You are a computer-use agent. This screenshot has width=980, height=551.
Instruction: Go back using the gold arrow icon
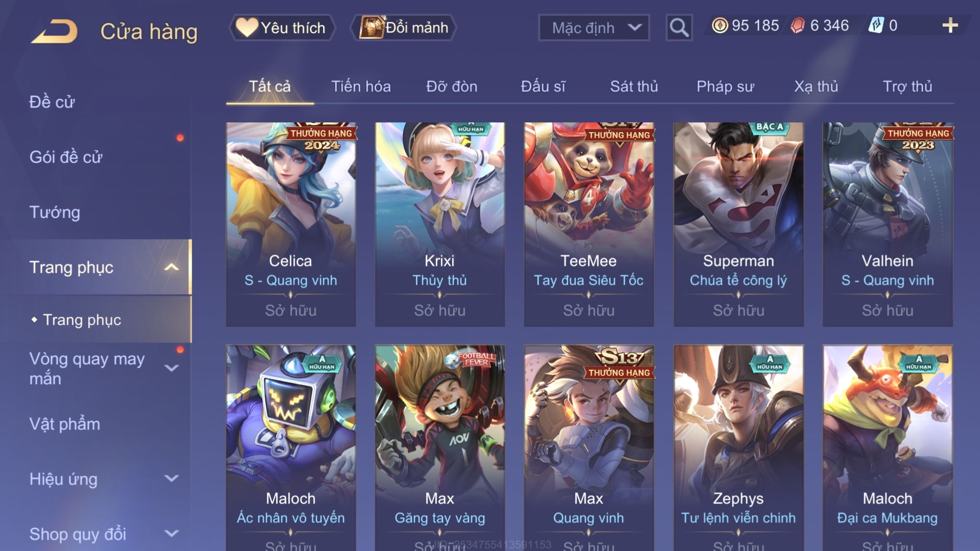pos(54,31)
